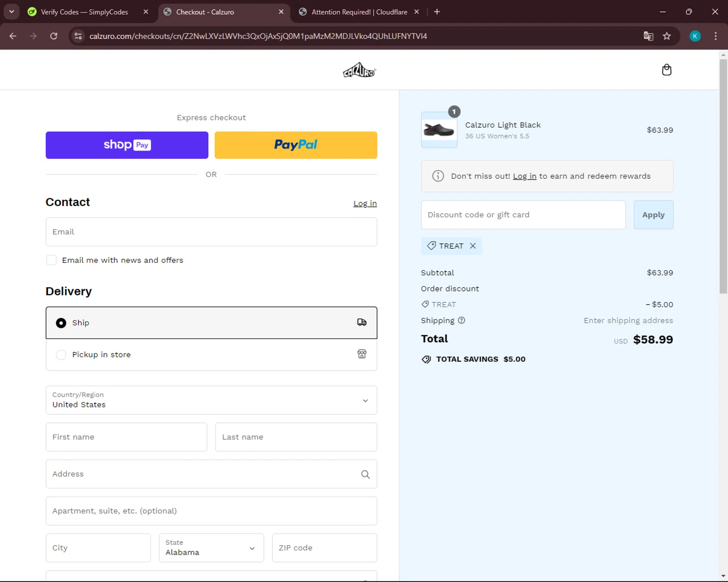This screenshot has height=582, width=728.
Task: Click Log in link next to Contact
Action: tap(365, 204)
